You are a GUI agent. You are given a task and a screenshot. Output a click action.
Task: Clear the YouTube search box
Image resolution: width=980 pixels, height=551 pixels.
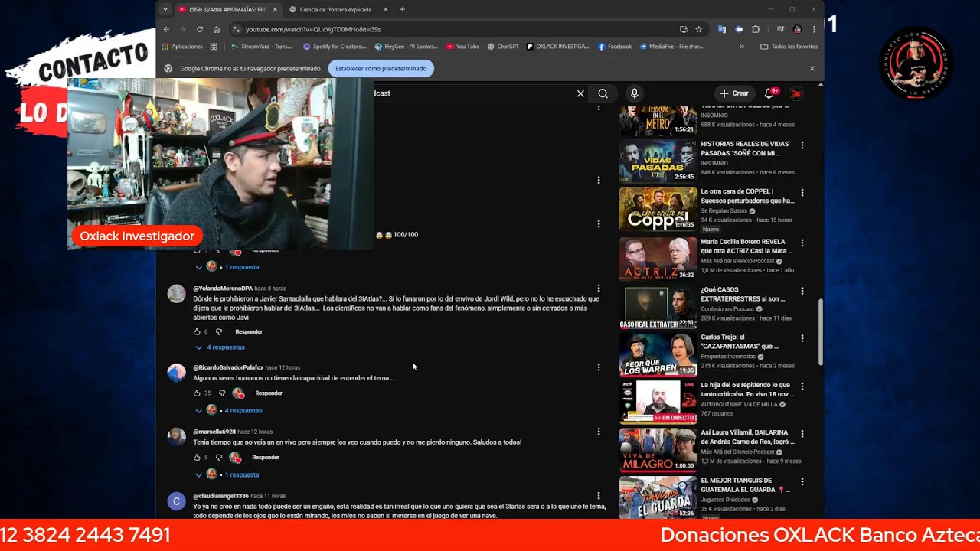pos(580,93)
